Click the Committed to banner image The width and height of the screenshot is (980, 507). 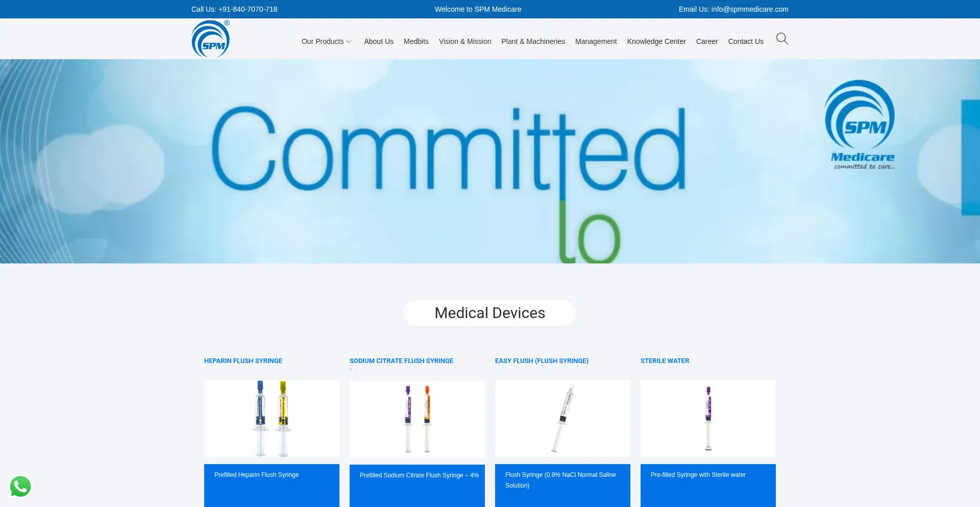[x=490, y=161]
